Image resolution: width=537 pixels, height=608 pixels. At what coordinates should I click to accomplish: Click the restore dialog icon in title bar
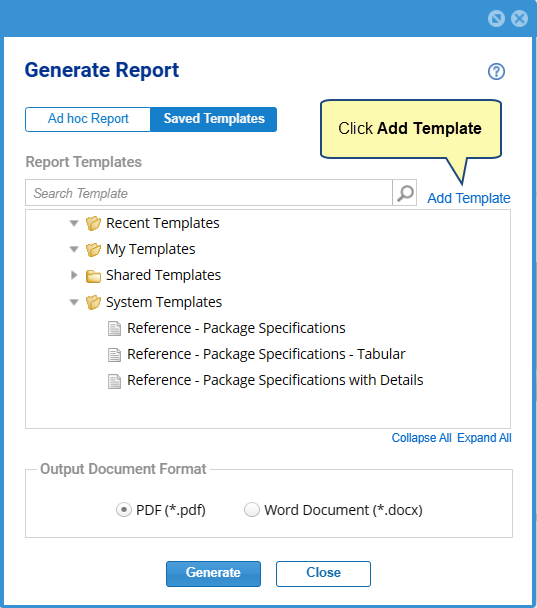click(x=496, y=18)
